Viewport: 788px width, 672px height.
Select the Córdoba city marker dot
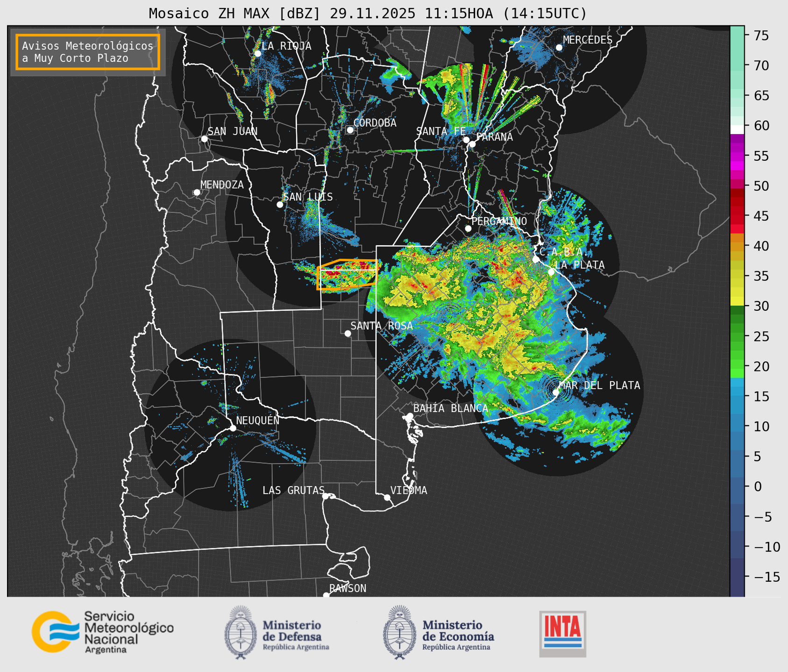pos(350,130)
